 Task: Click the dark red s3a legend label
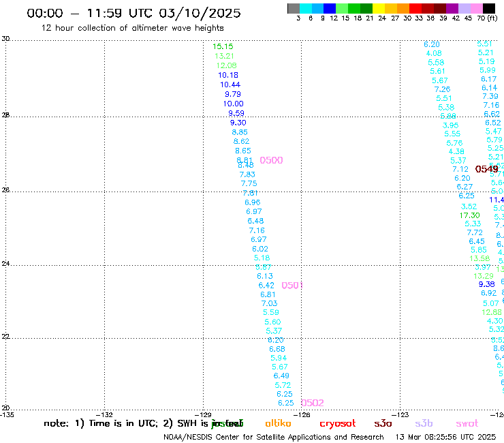383,424
